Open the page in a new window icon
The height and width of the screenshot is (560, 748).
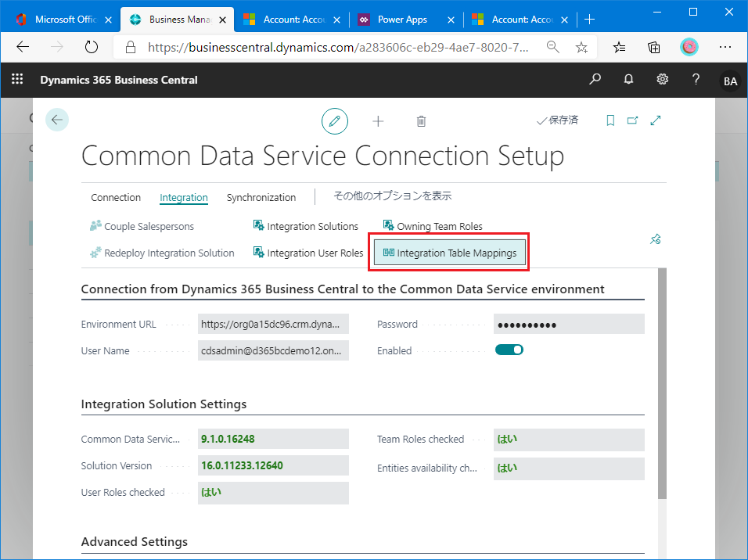(632, 120)
